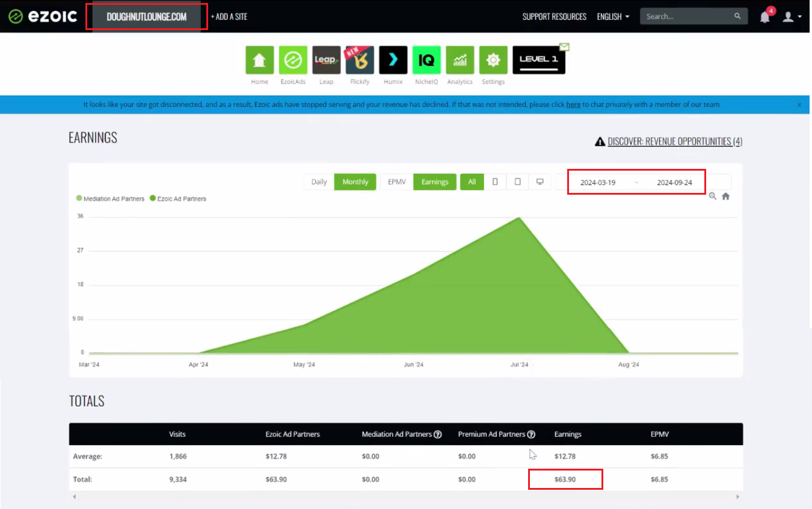Toggle Ezoic Ad Partners legend series
Viewport: 812px width, 509px height.
click(x=178, y=198)
